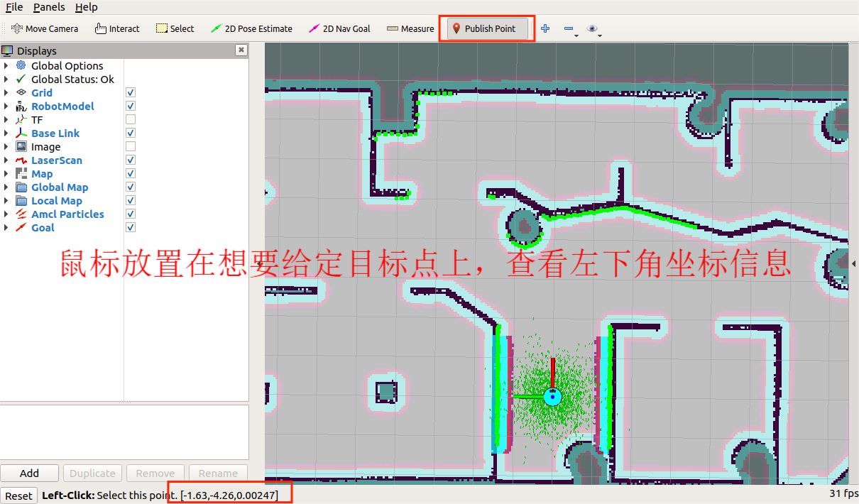Expand the Global Options tree item
859x504 pixels.
(x=6, y=66)
